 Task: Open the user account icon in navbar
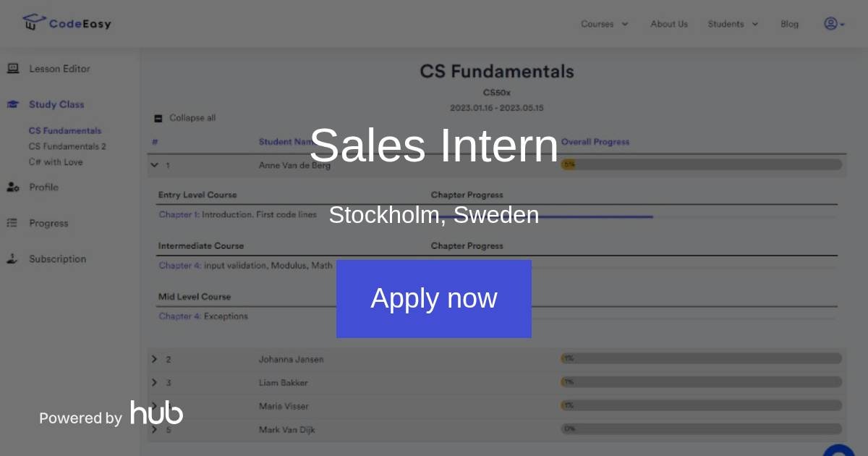832,24
